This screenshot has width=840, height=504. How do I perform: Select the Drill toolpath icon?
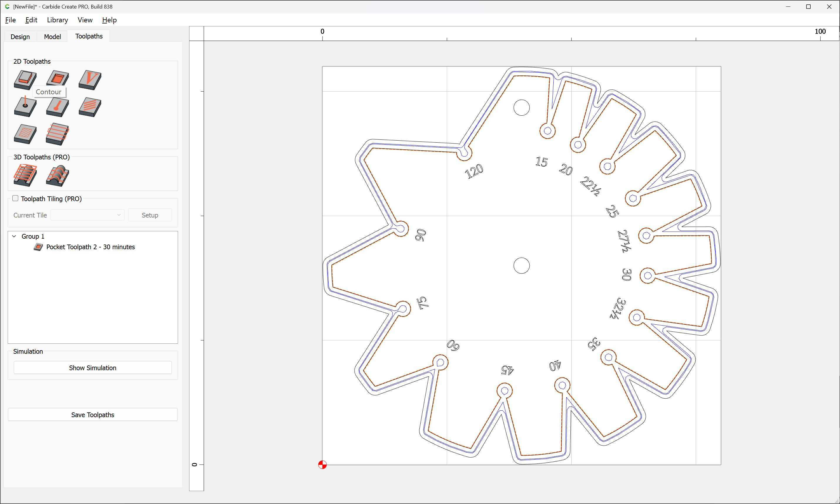(x=25, y=107)
